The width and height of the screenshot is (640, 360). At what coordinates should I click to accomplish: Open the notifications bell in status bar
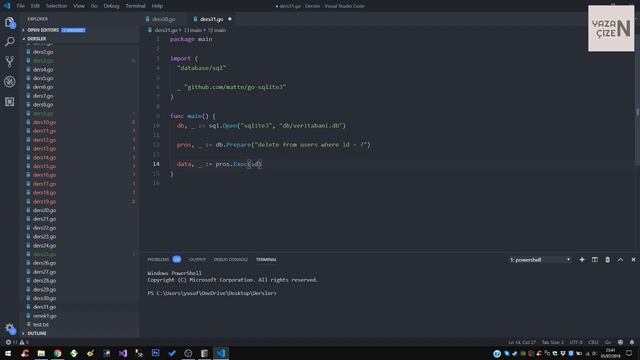point(632,342)
